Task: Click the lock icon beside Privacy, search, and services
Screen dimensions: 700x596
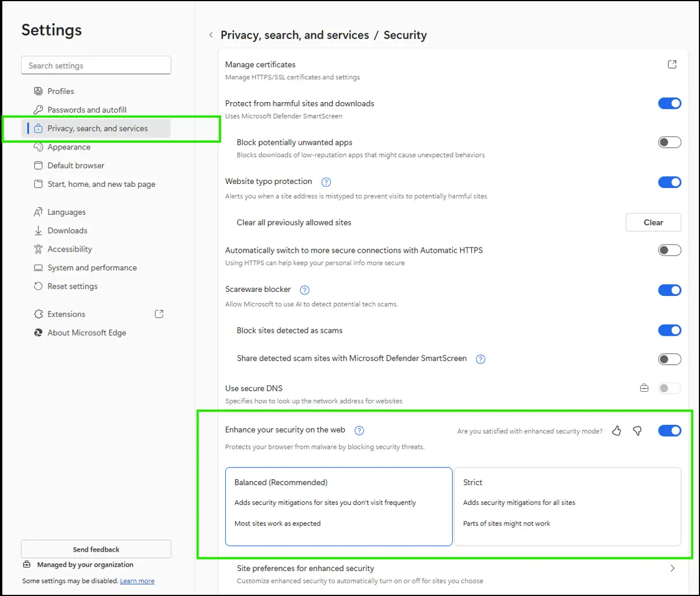Action: tap(38, 128)
